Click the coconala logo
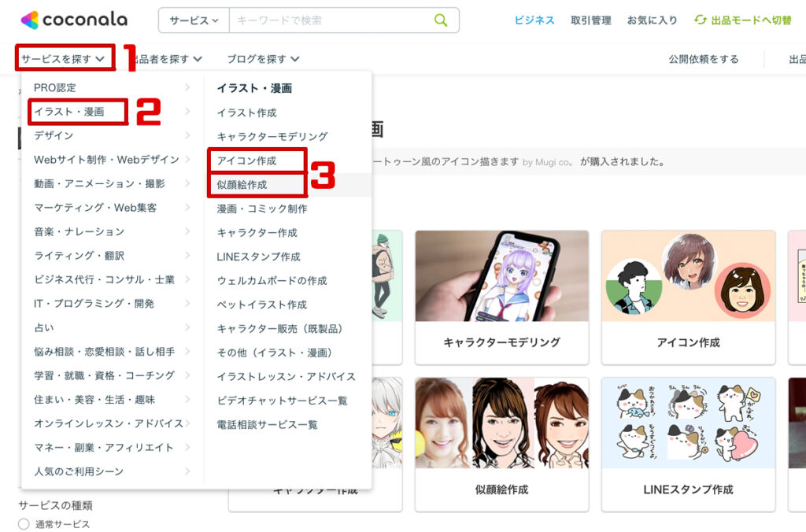 pyautogui.click(x=74, y=20)
